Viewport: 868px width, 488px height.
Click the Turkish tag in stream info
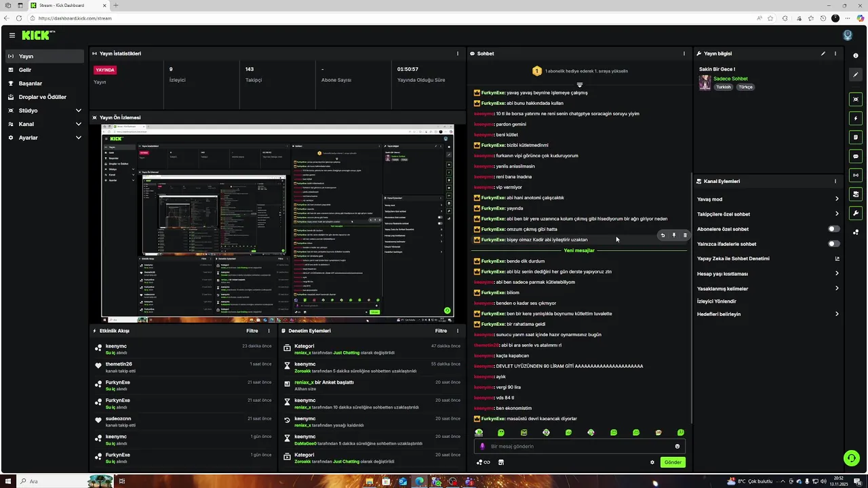[724, 87]
